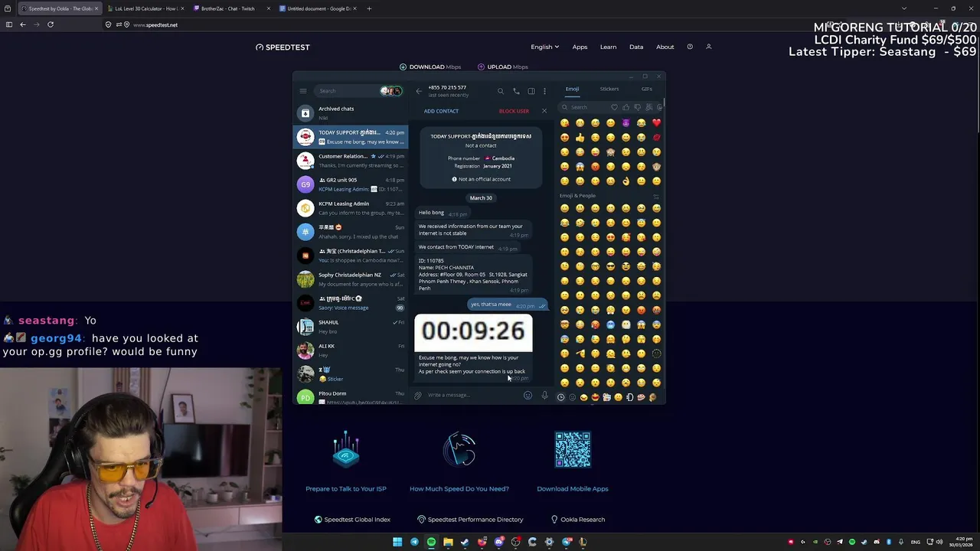Toggle Telegram right sidebar panel icon
Screen dimensions: 980x551
coord(531,91)
